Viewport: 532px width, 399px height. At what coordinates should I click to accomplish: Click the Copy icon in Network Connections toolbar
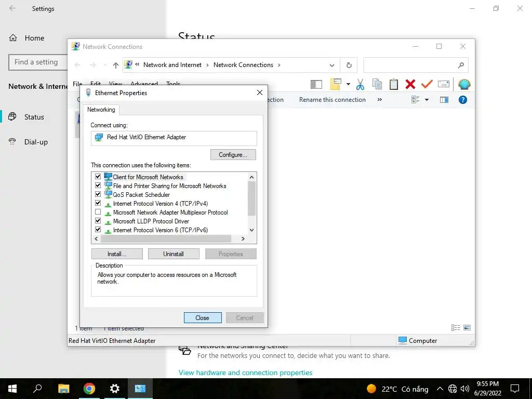[377, 84]
